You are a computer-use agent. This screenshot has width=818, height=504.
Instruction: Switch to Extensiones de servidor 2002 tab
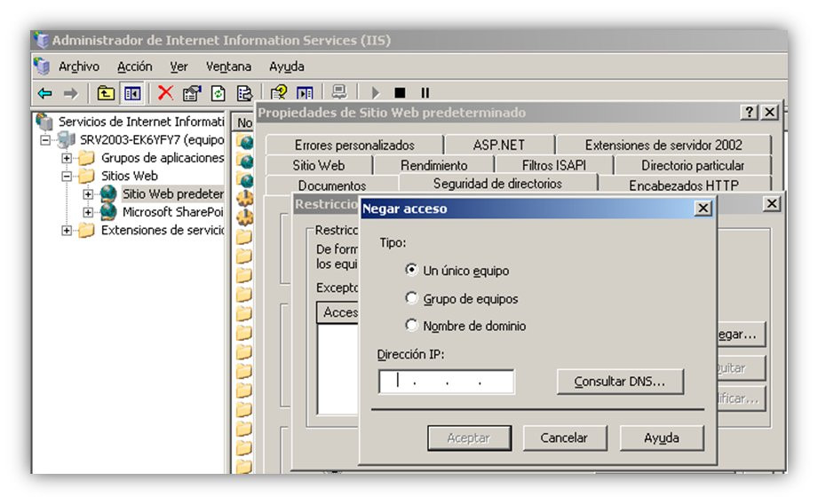[x=663, y=145]
